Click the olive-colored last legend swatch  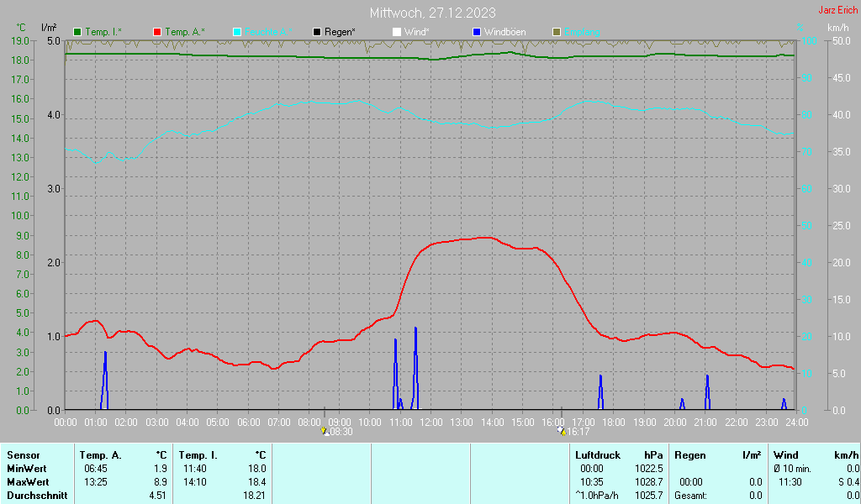coord(556,32)
